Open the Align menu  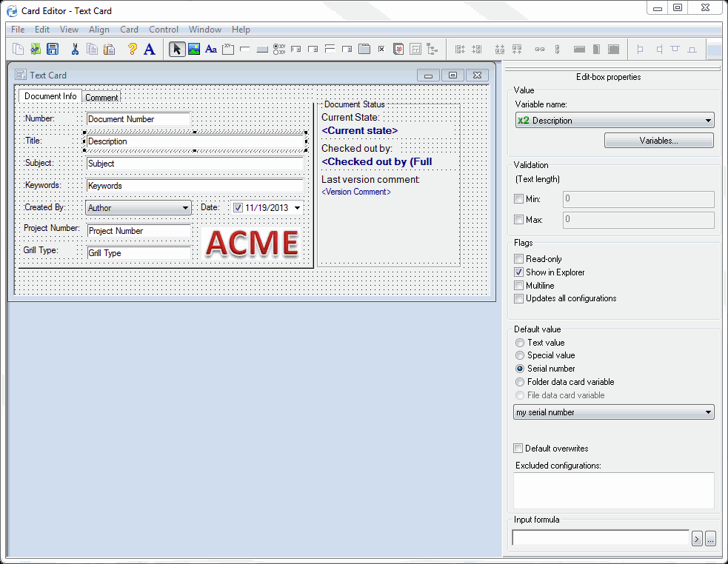point(98,30)
